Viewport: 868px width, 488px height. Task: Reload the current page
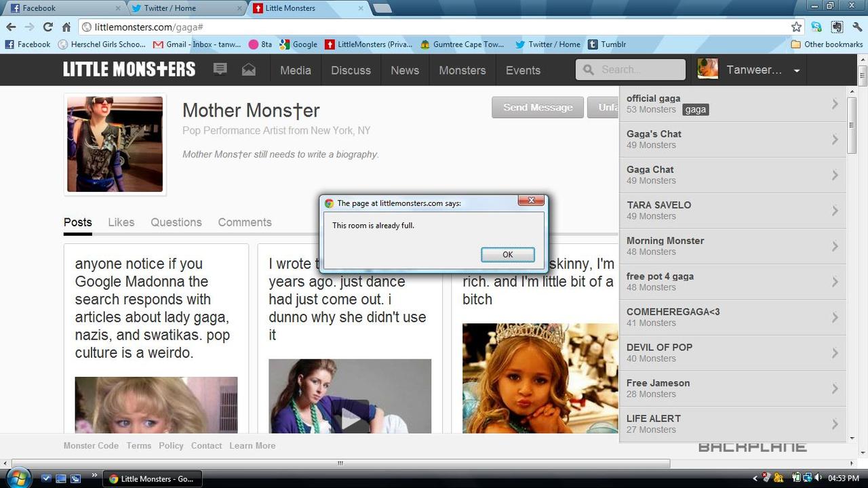tap(47, 27)
